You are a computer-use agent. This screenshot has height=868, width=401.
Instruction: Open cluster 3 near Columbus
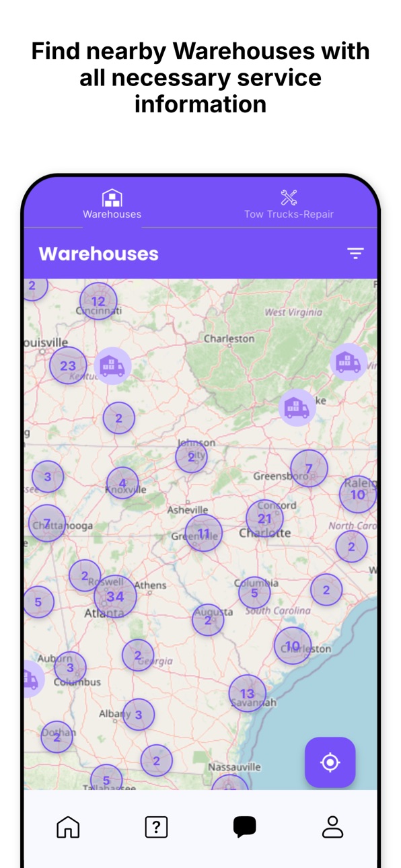70,667
